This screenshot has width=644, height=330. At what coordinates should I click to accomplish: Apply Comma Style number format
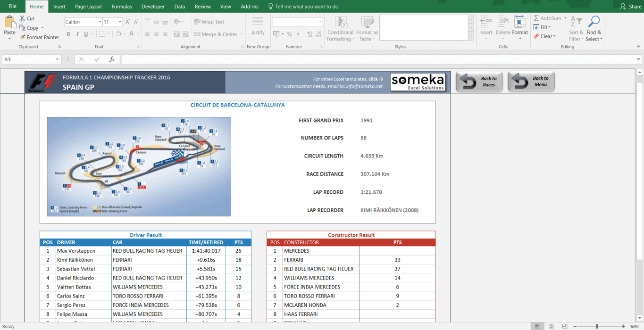point(298,34)
